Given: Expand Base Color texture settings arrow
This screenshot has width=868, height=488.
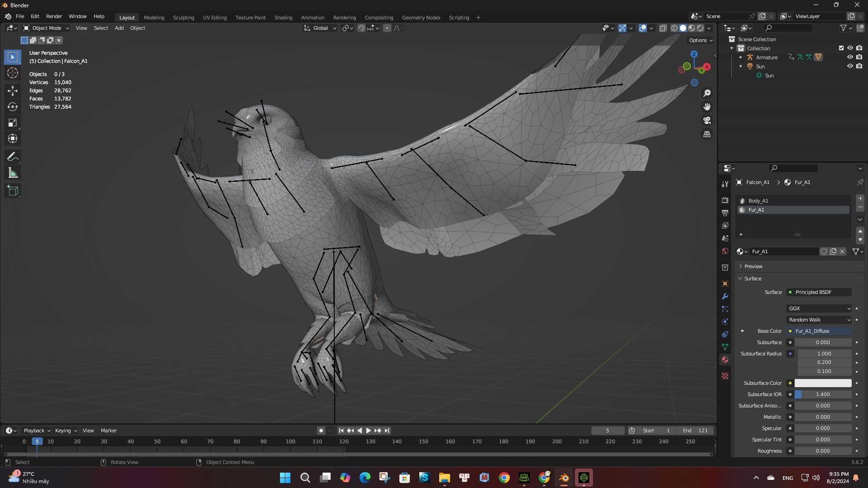Looking at the screenshot, I should pyautogui.click(x=742, y=331).
